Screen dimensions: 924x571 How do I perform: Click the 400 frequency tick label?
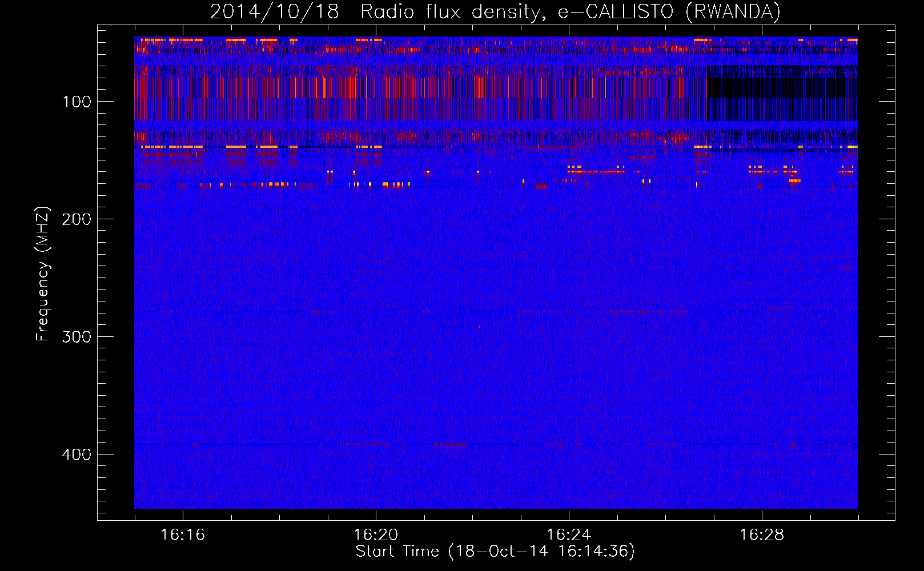[x=77, y=455]
